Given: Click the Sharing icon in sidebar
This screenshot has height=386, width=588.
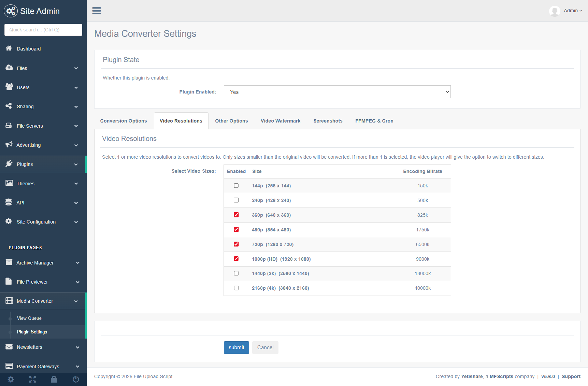Looking at the screenshot, I should coord(9,106).
